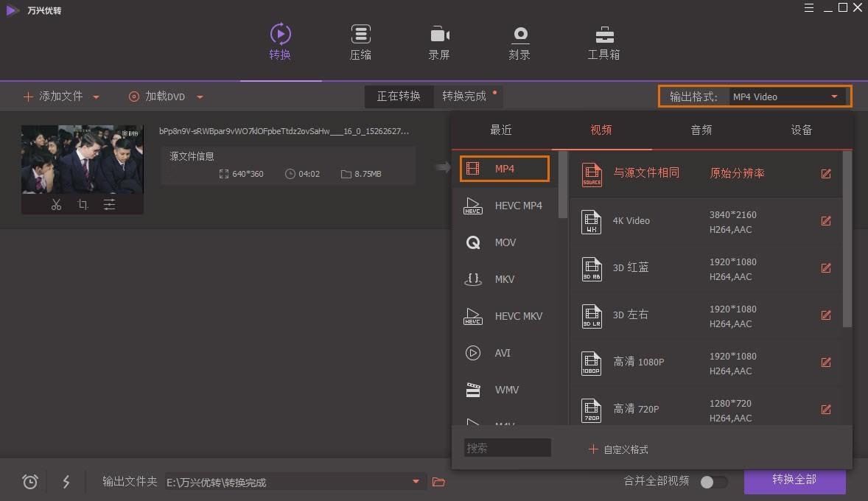Edit the 4K Video preset settings
This screenshot has height=501, width=868.
(826, 221)
